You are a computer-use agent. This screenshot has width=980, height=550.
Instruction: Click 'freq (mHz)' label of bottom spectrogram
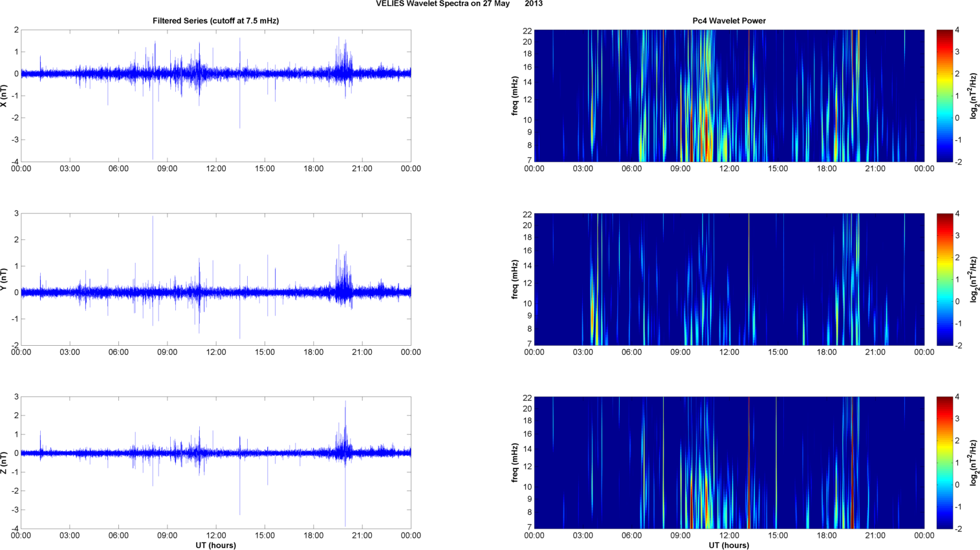pyautogui.click(x=515, y=463)
